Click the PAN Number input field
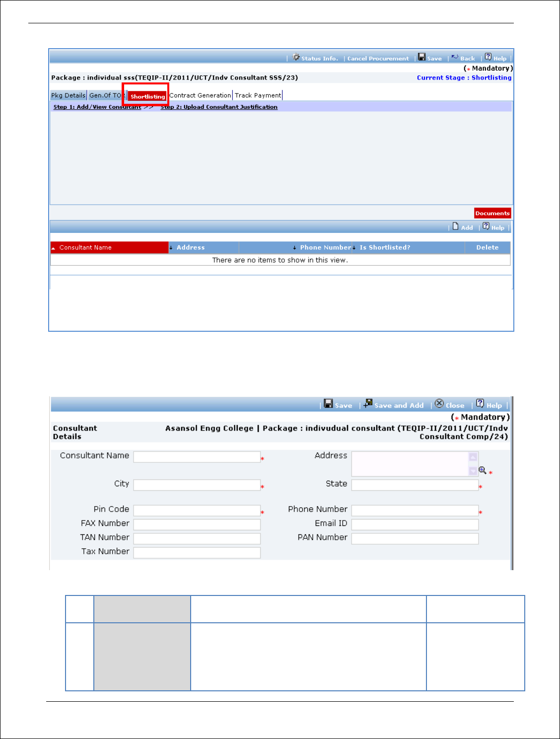The image size is (560, 739). (415, 538)
